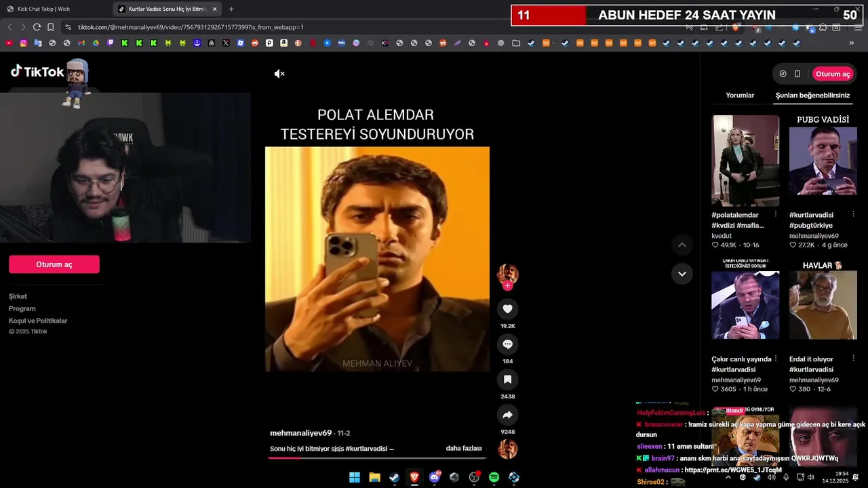Open the Brave Shields icon
The height and width of the screenshot is (488, 868).
[x=736, y=27]
